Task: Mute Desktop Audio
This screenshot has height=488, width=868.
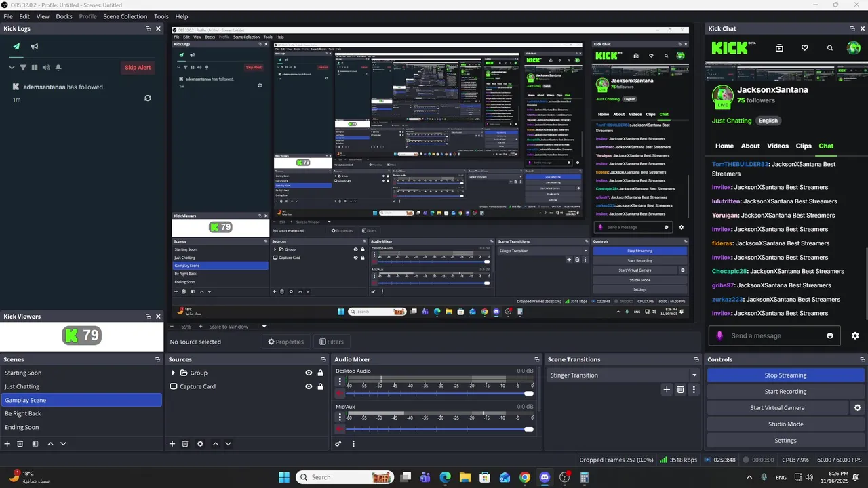Action: [340, 394]
